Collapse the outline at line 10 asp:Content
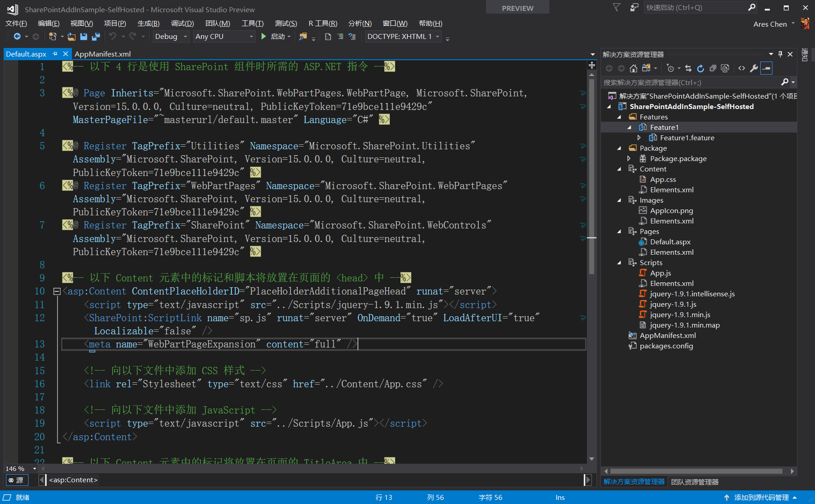Image resolution: width=815 pixels, height=504 pixels. click(x=57, y=291)
